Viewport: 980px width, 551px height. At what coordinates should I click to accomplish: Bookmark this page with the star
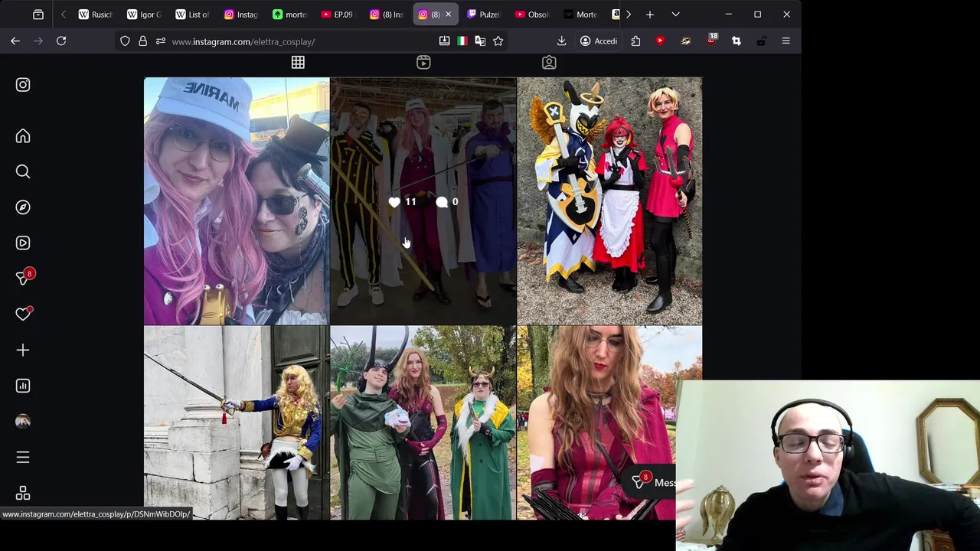click(498, 41)
